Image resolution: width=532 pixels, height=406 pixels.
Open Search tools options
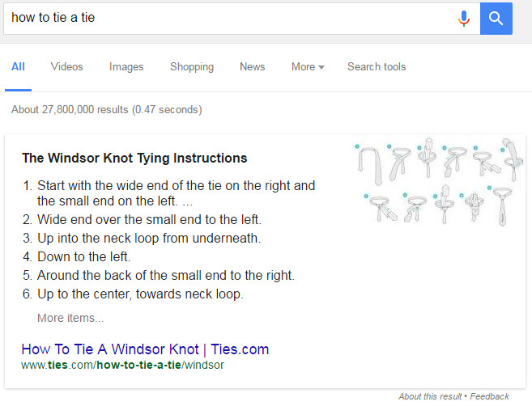click(x=377, y=67)
